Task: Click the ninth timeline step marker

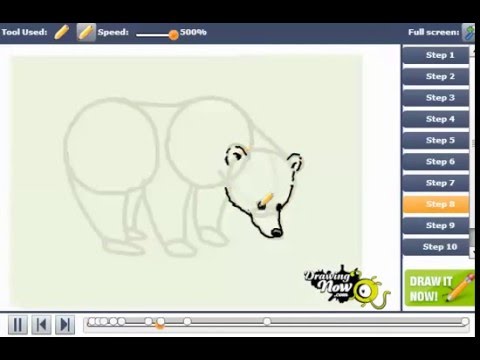Action: coord(267,322)
